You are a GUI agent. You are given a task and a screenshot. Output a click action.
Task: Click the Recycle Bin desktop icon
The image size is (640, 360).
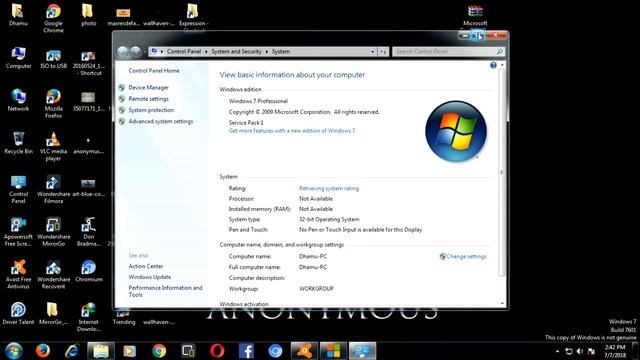18,143
